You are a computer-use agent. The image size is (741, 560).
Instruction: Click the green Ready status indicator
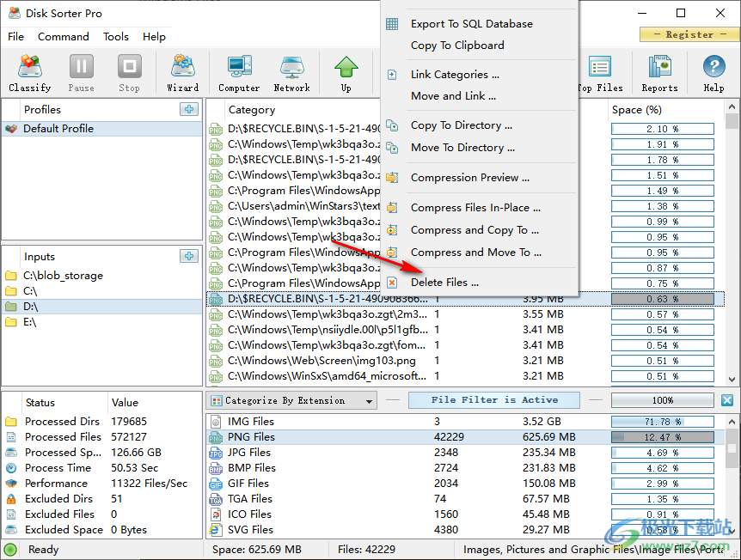tap(10, 550)
